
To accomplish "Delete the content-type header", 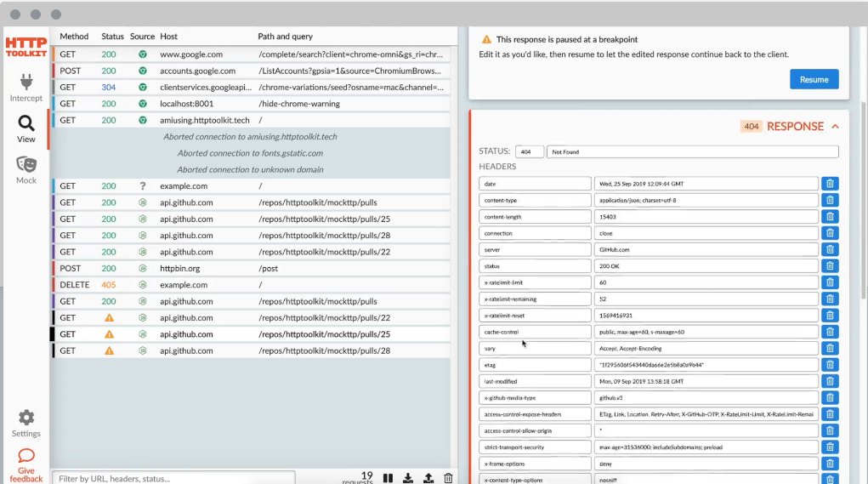I will tap(830, 200).
